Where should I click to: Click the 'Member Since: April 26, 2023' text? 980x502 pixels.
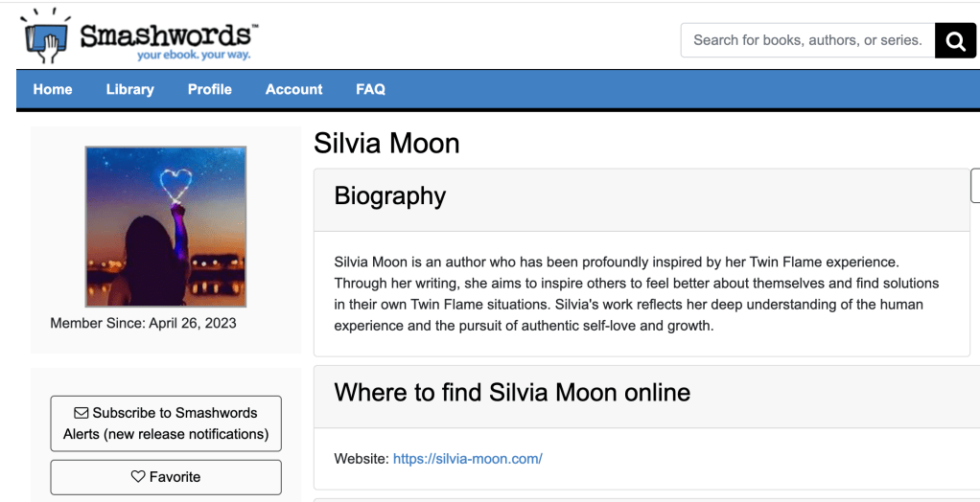[x=144, y=323]
